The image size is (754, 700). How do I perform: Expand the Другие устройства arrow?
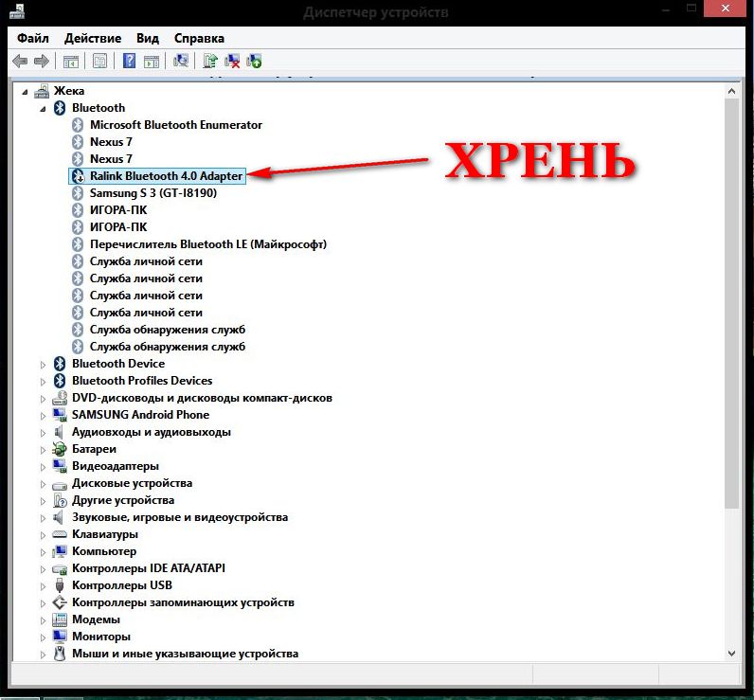pos(43,501)
